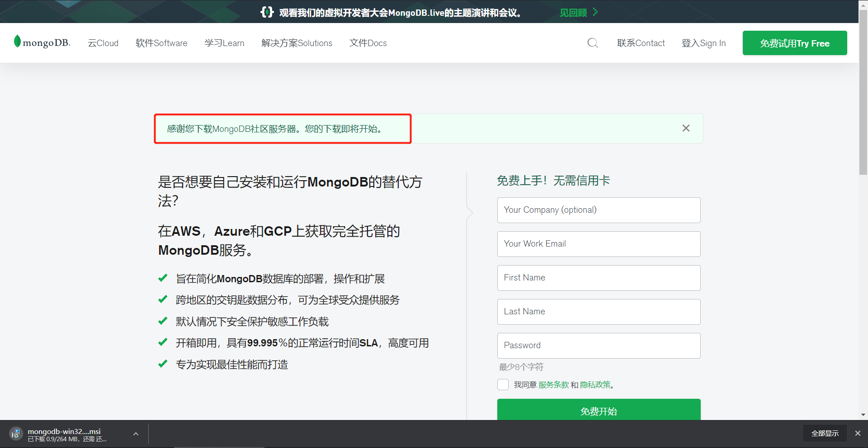Open the 文件Docs menu
The height and width of the screenshot is (448, 868).
pos(368,43)
